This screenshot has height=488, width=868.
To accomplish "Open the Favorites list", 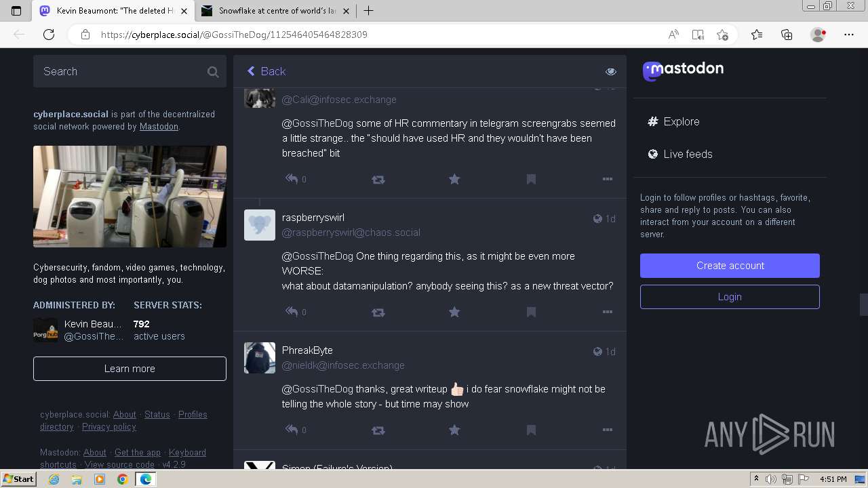I will 757,35.
